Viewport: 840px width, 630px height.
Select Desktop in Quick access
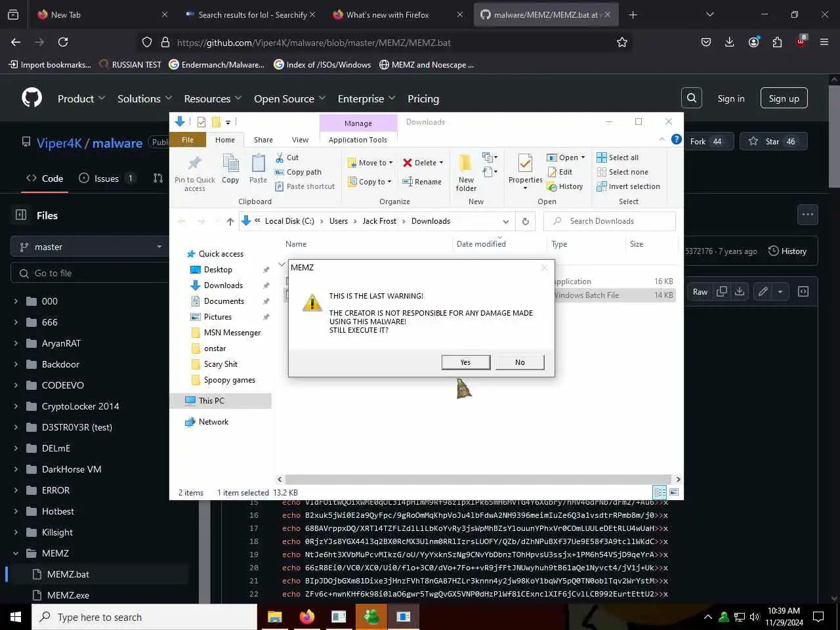218,270
